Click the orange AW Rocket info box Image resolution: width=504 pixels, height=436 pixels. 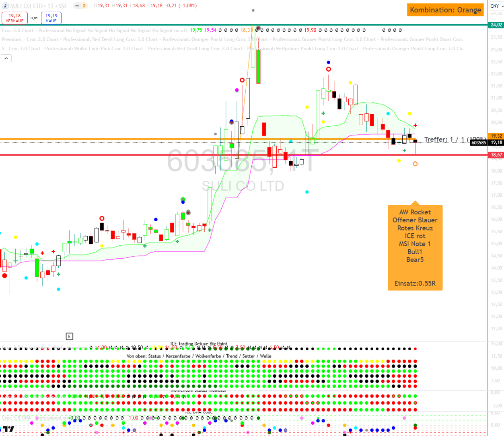pyautogui.click(x=415, y=247)
